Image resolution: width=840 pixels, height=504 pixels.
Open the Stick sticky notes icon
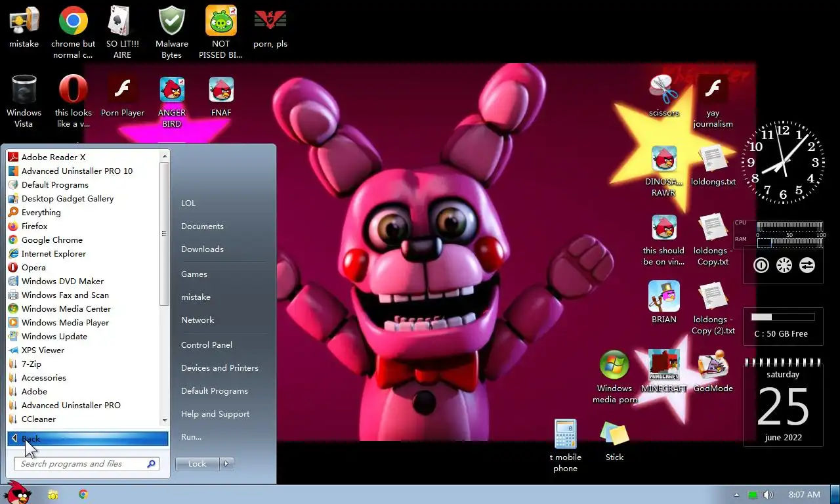615,441
